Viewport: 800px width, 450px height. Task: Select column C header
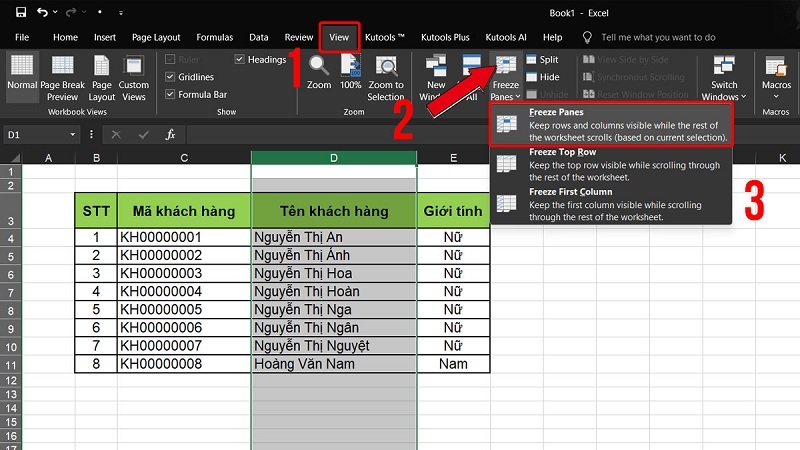click(x=184, y=158)
